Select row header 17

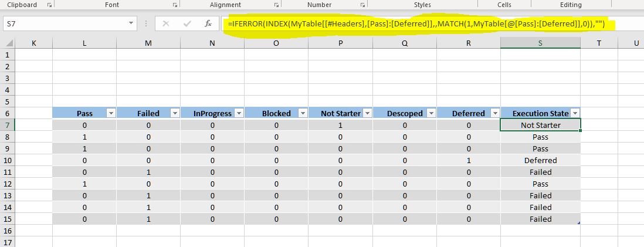tap(8, 242)
